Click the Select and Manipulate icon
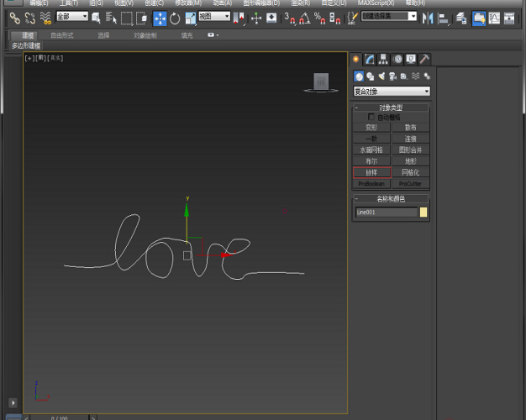 click(x=256, y=18)
